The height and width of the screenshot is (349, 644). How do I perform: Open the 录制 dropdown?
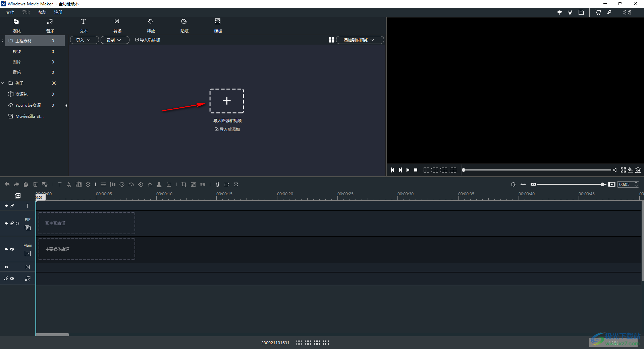(115, 40)
